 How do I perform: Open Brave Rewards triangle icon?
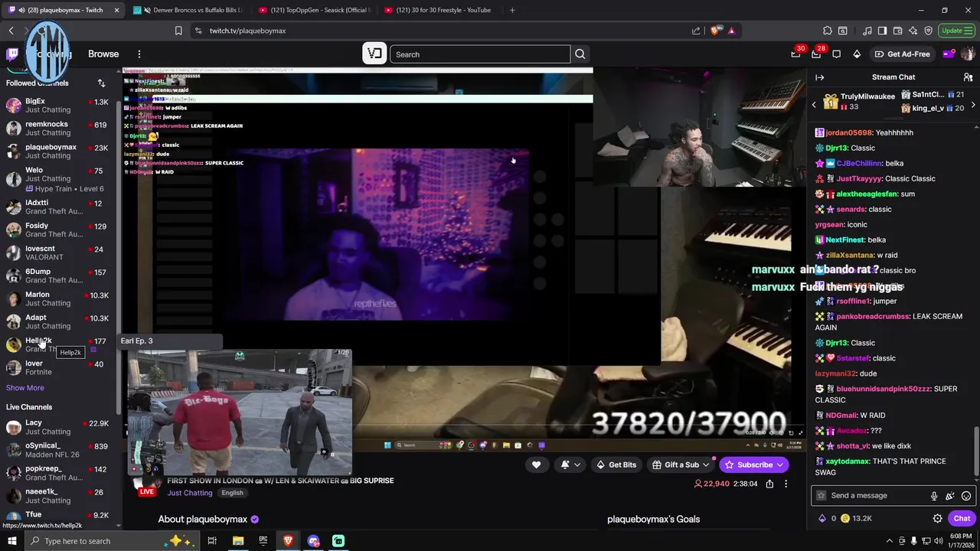click(x=732, y=31)
